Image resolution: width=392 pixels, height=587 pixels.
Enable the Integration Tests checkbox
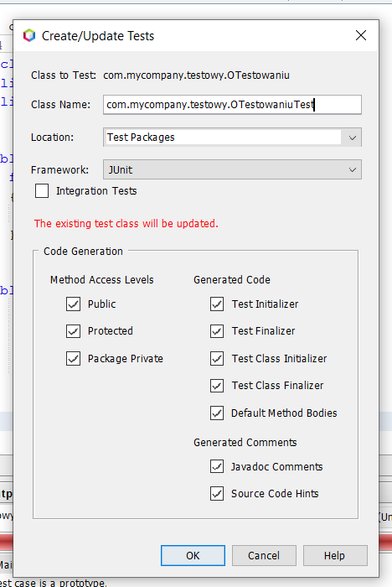pyautogui.click(x=42, y=191)
